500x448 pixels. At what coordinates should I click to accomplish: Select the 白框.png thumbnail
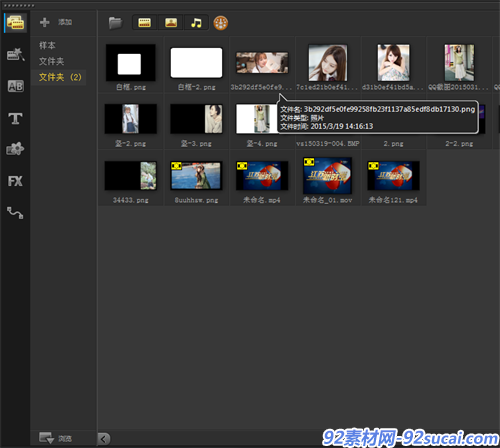click(131, 67)
